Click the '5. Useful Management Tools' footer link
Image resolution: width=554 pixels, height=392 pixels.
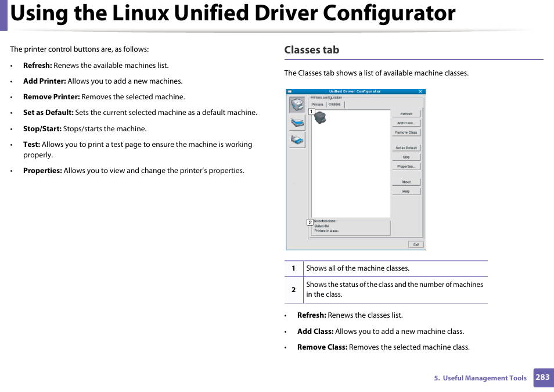pos(480,378)
